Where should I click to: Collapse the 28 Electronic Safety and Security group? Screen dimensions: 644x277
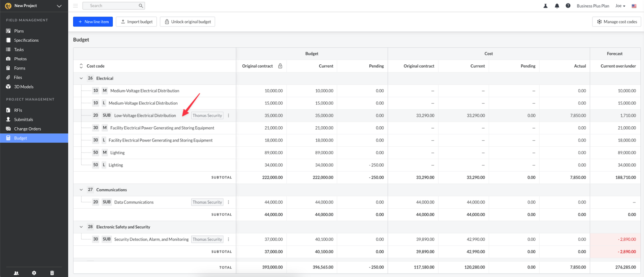(81, 227)
